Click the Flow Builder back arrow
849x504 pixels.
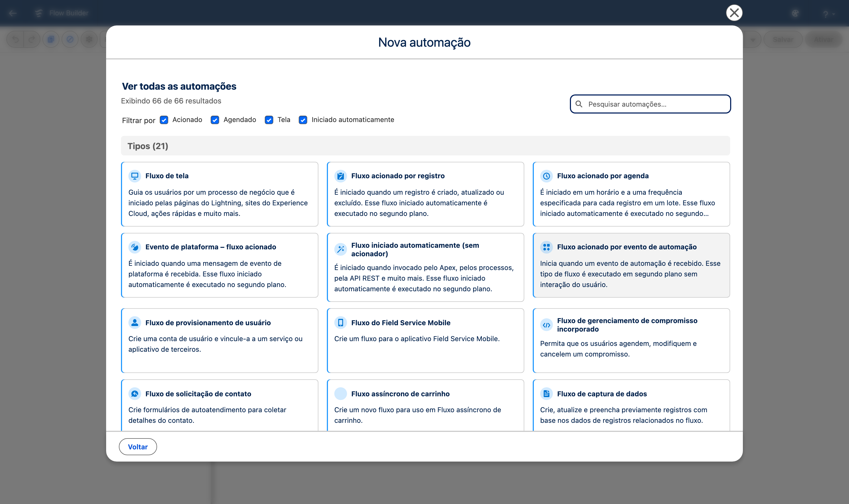pyautogui.click(x=13, y=13)
